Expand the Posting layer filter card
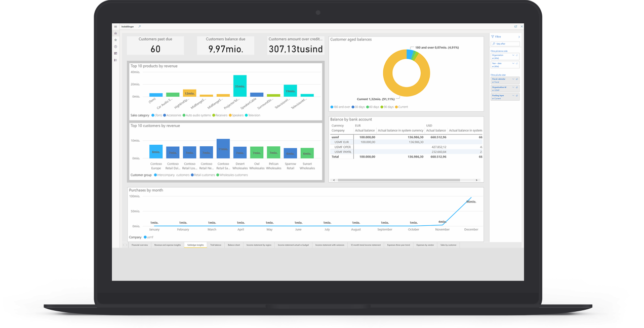644x328 pixels. [513, 95]
